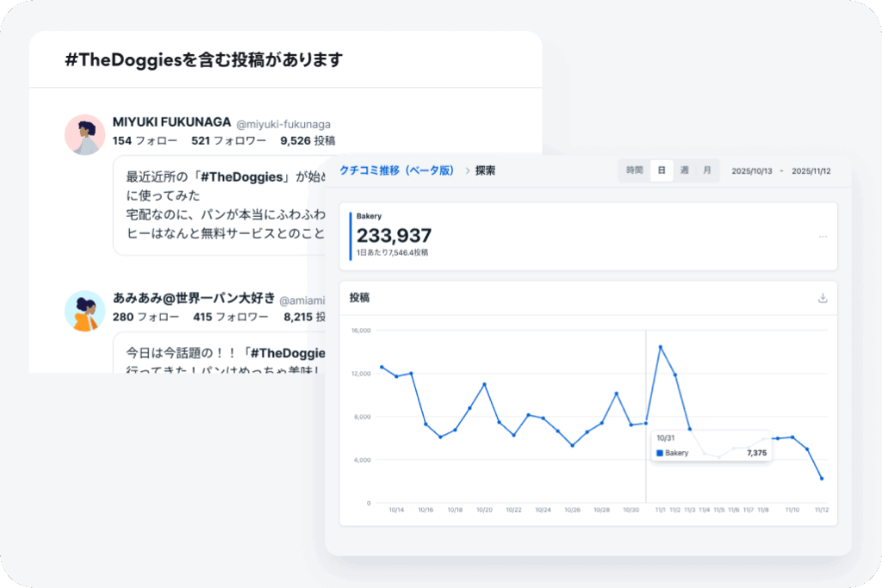882x588 pixels.
Task: Click the 233,937 total post count
Action: [x=394, y=235]
